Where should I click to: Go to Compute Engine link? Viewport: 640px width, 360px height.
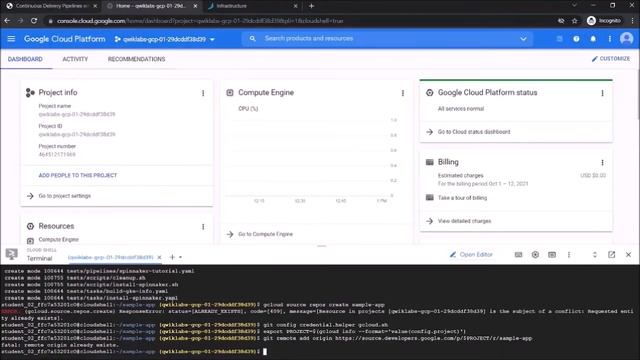265,234
